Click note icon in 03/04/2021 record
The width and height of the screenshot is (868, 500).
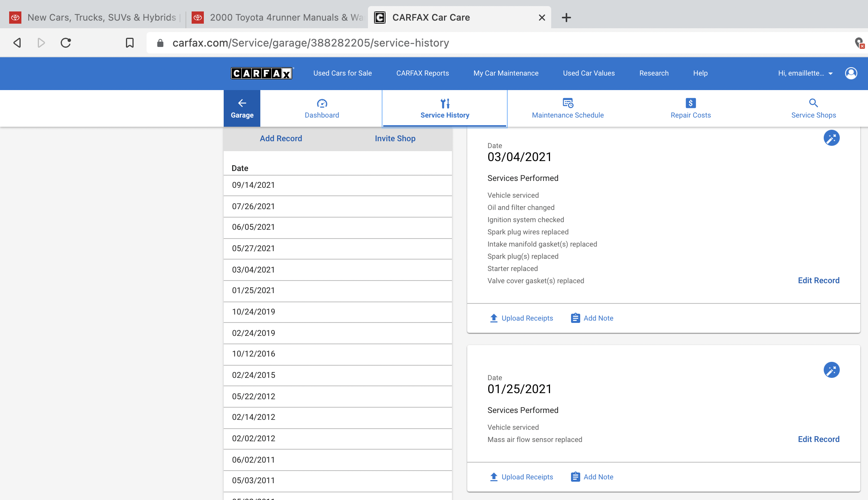[x=575, y=318]
